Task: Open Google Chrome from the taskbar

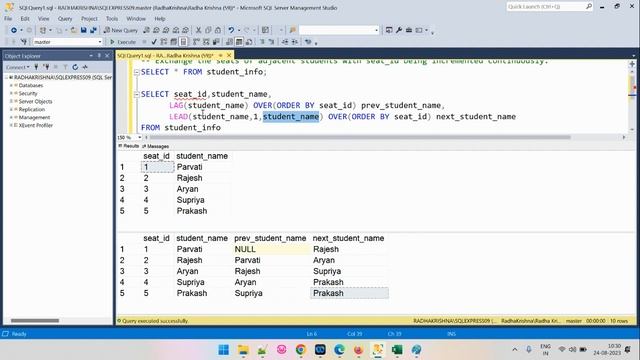Action: [x=301, y=350]
